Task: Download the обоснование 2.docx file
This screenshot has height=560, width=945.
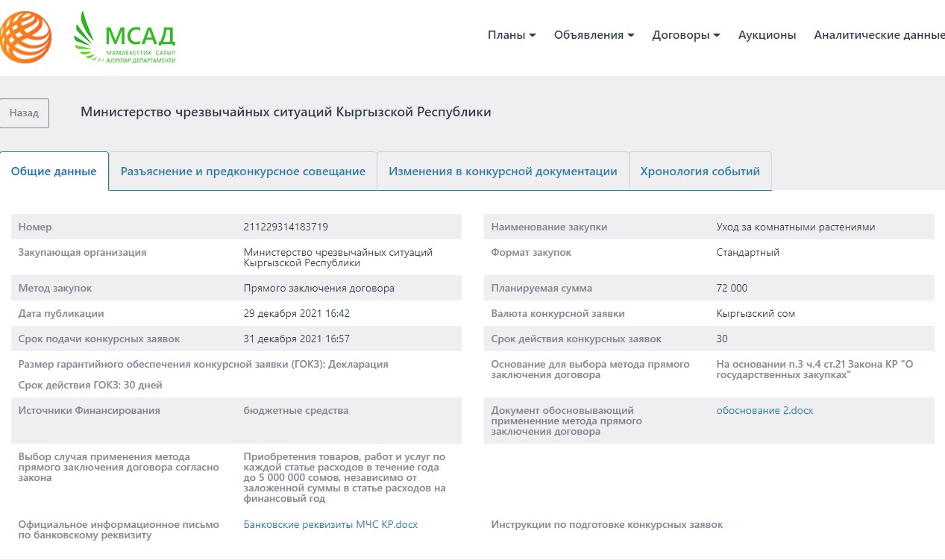Action: pyautogui.click(x=765, y=411)
